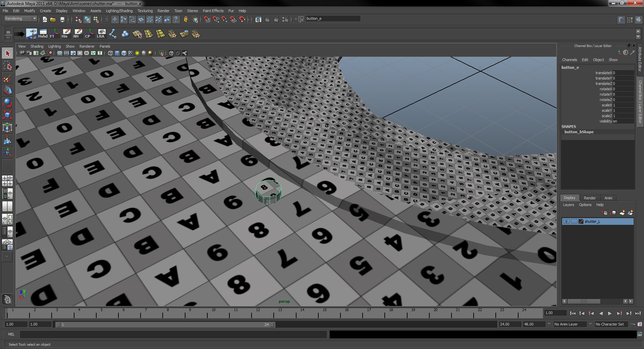Click the Show Manipulator tool

pyautogui.click(x=7, y=152)
